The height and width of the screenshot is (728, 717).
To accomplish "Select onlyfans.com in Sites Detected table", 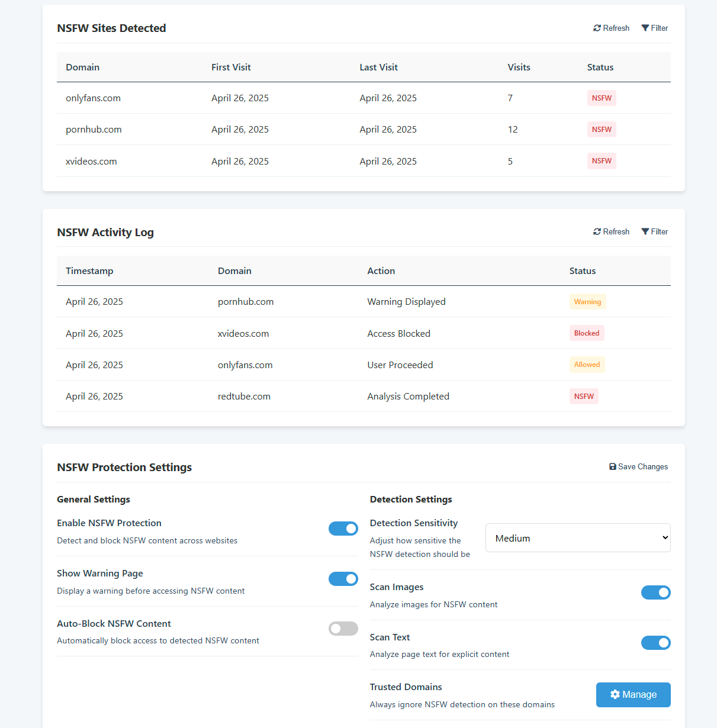I will click(x=93, y=98).
